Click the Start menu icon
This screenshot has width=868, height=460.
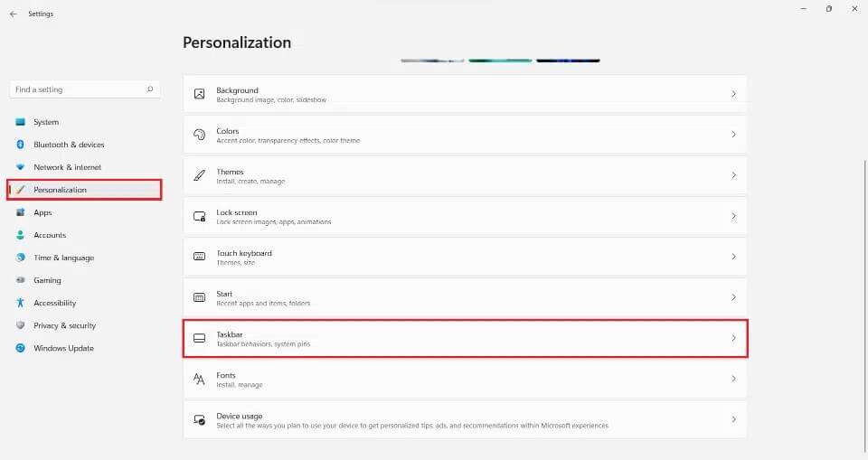[199, 298]
